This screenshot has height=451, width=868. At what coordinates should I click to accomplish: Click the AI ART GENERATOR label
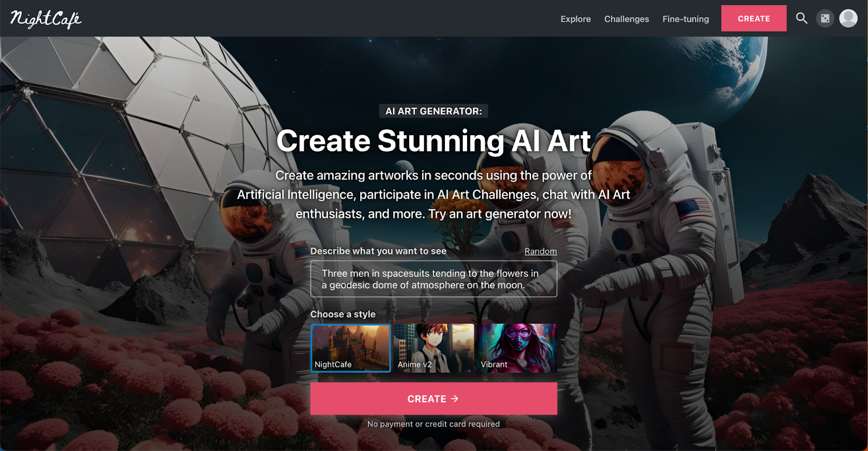pyautogui.click(x=433, y=111)
